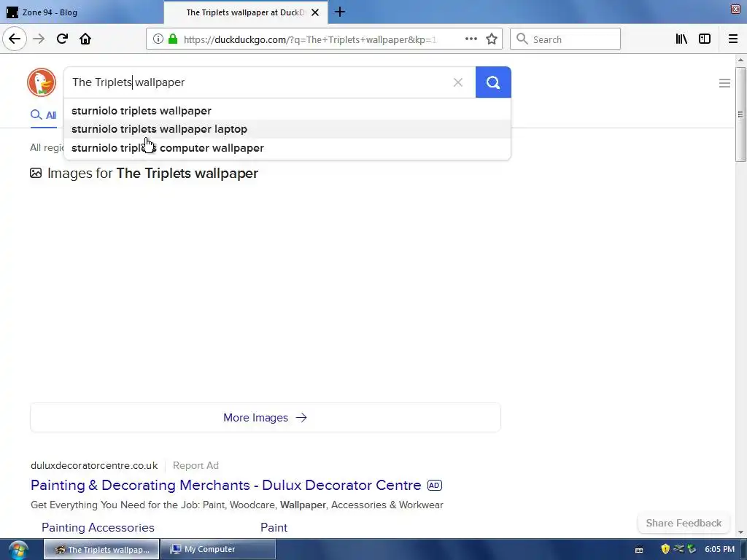Open the Windows Start button
747x560 pixels.
(x=18, y=550)
